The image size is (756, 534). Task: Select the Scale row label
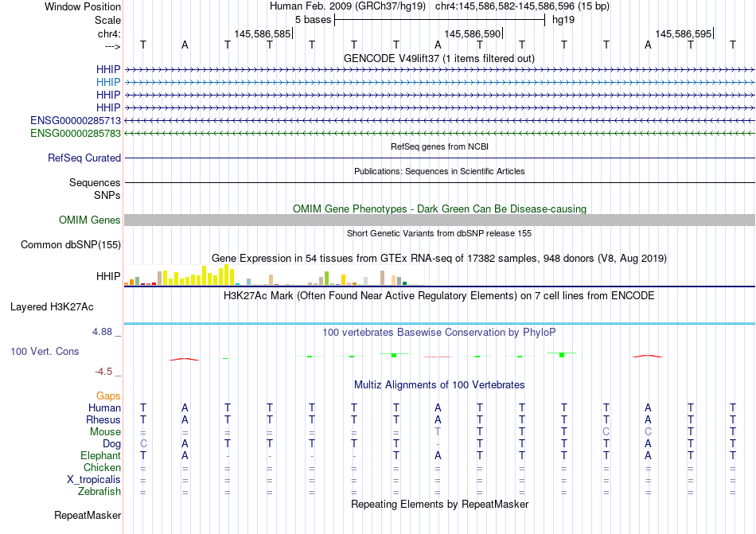pyautogui.click(x=107, y=20)
